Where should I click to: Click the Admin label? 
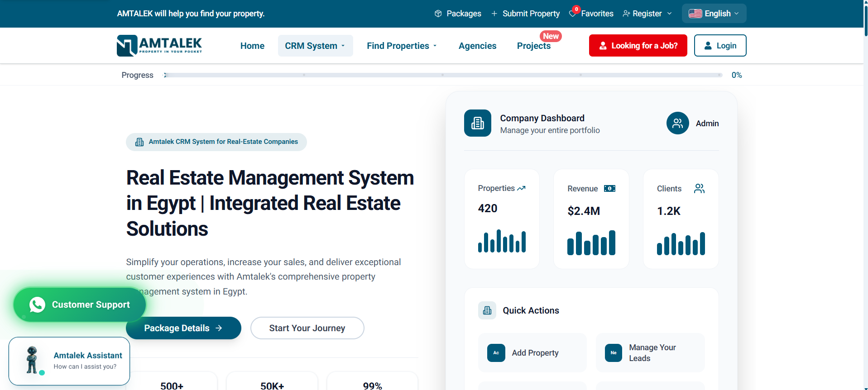pos(707,124)
